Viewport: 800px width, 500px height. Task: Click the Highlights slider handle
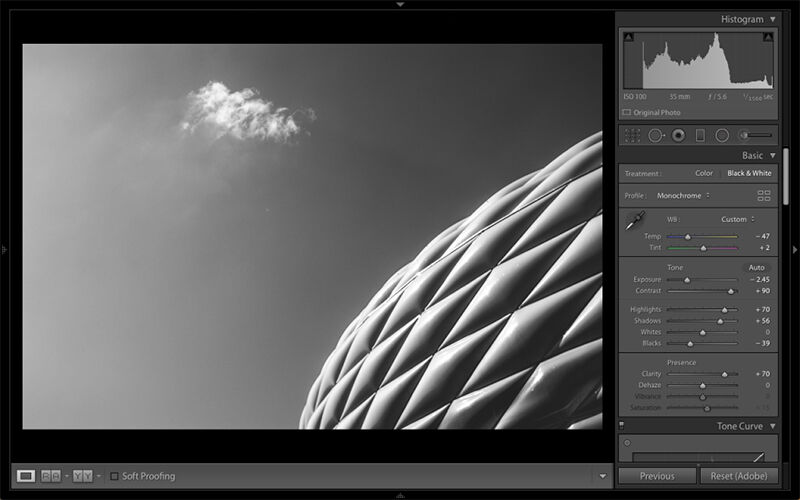click(724, 310)
